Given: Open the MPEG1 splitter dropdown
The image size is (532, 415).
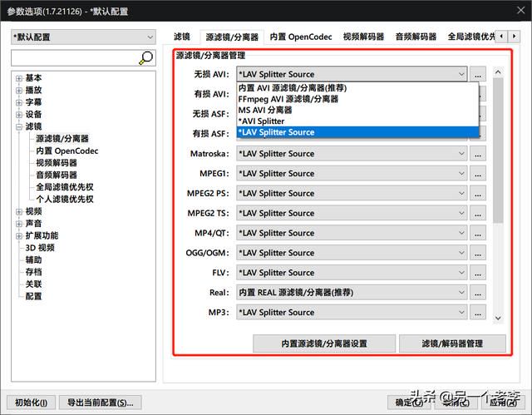Looking at the screenshot, I should (352, 173).
